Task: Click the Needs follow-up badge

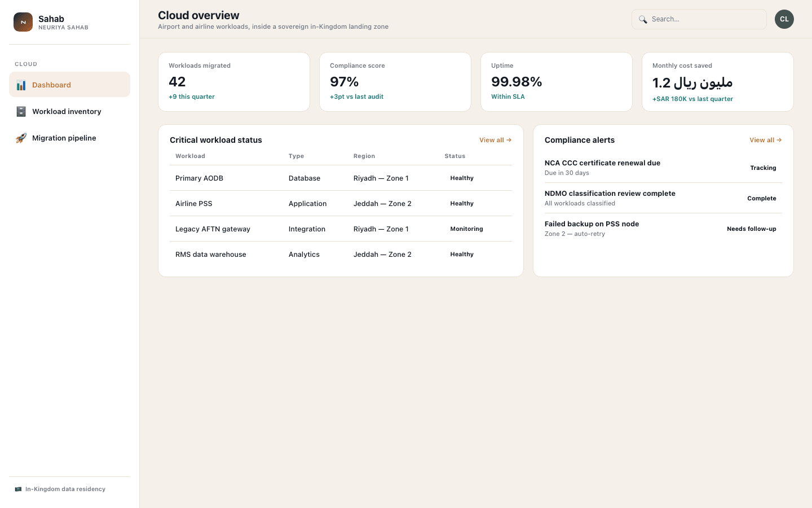Action: pos(751,229)
